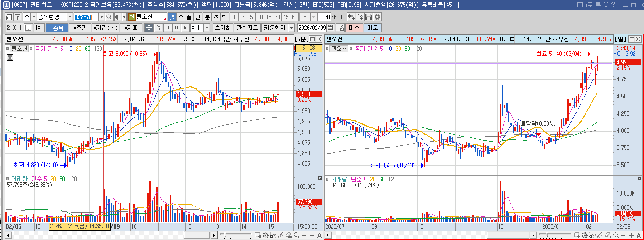Click the chart-order icon left of 매수 button
Image resolution: width=644 pixels, height=240 pixels.
340,28
